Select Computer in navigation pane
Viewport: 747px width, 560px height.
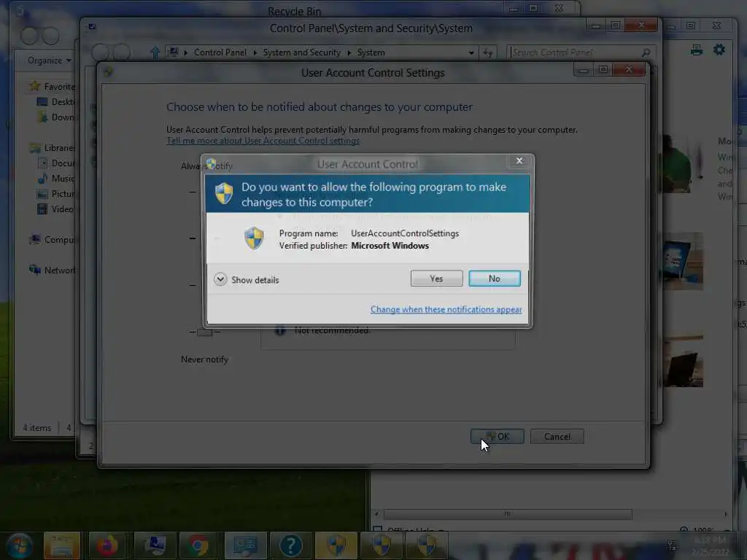tap(53, 239)
